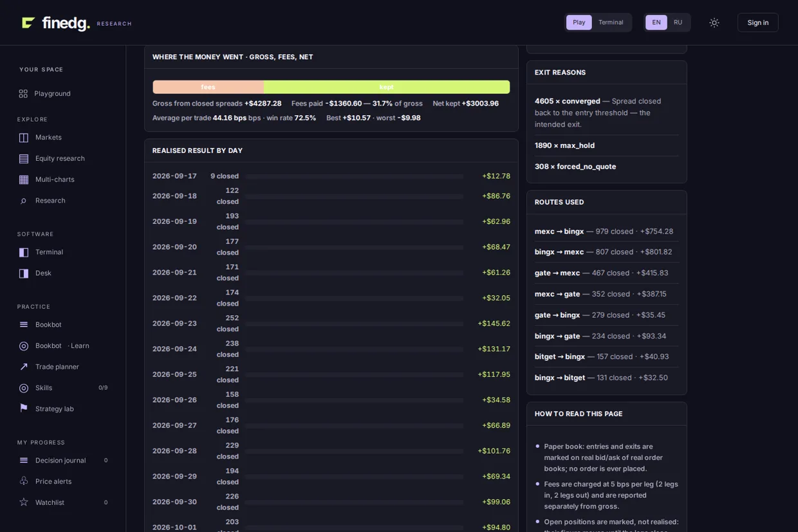Click the Sign in button
This screenshot has width=798, height=532.
pyautogui.click(x=757, y=23)
